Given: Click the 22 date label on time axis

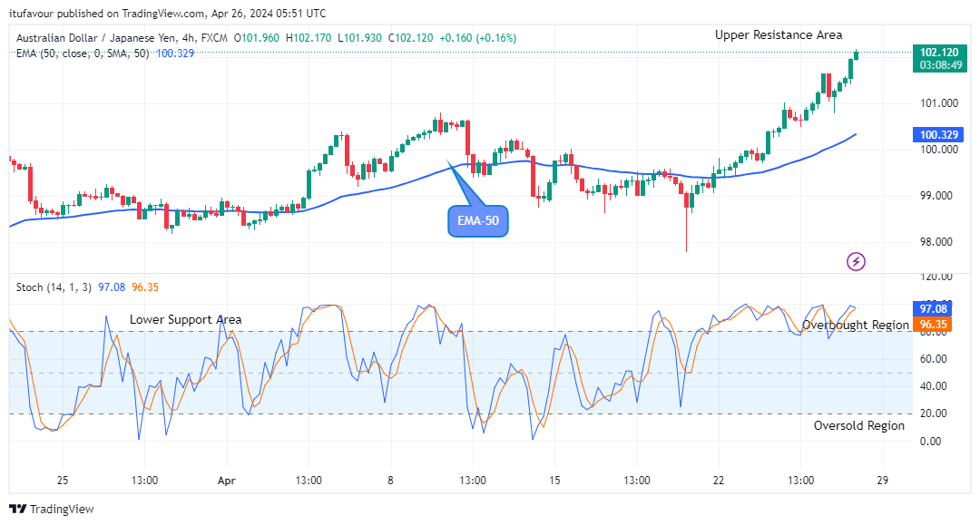Looking at the screenshot, I should pos(719,481).
